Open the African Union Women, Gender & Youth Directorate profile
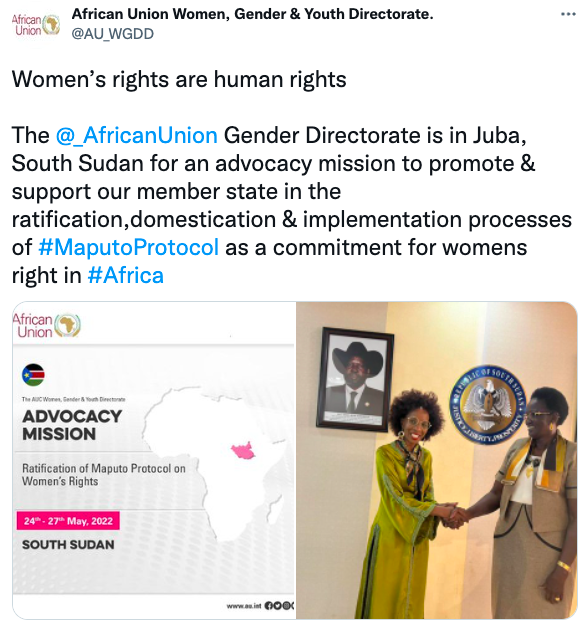 [252, 14]
